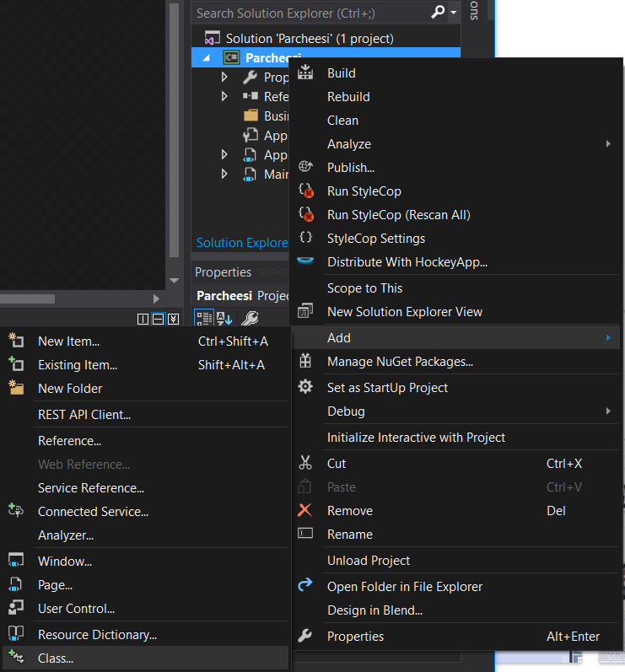Click the Manage NuGet Packages icon
Viewport: 625px width, 672px height.
[x=305, y=362]
